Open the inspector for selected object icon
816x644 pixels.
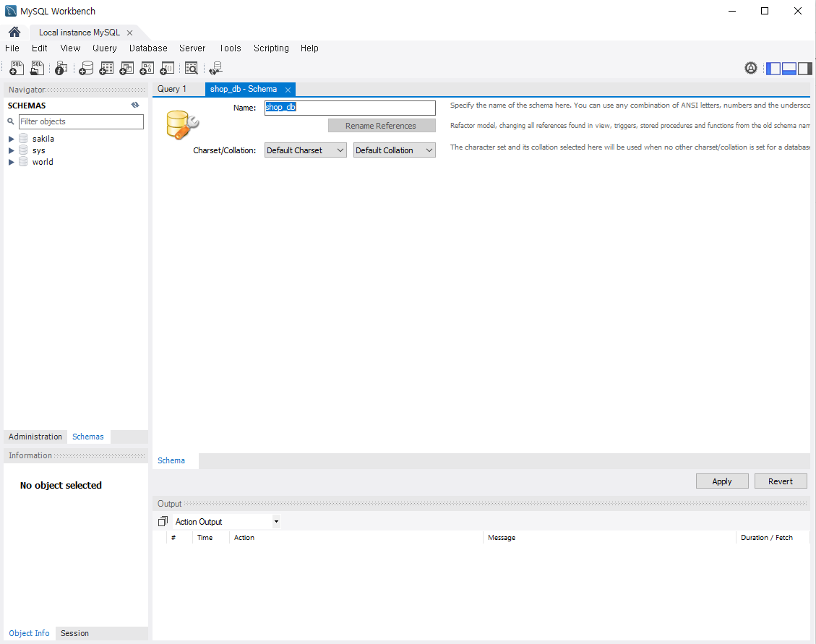[x=61, y=68]
